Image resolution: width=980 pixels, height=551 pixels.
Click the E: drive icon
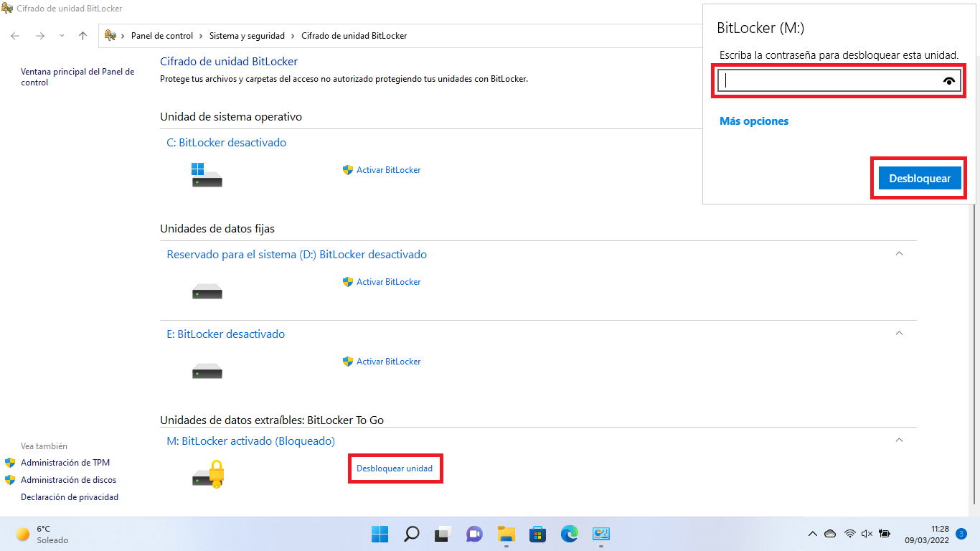(x=207, y=371)
